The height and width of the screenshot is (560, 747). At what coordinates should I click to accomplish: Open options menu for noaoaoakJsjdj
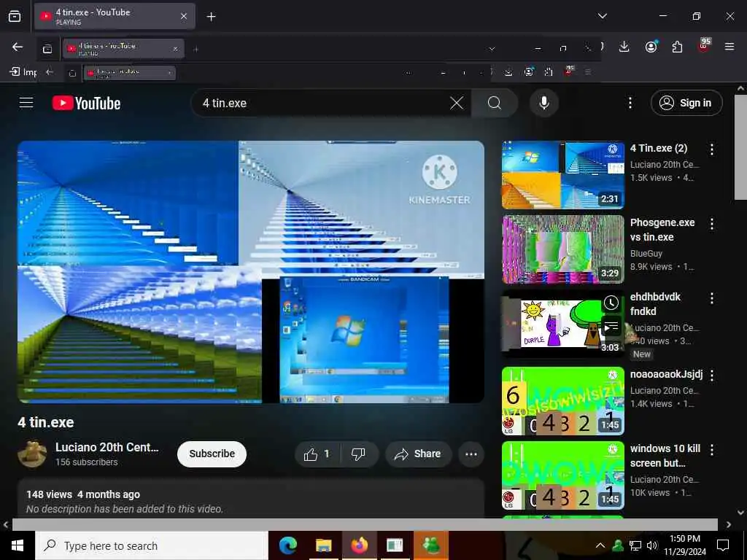(x=712, y=376)
